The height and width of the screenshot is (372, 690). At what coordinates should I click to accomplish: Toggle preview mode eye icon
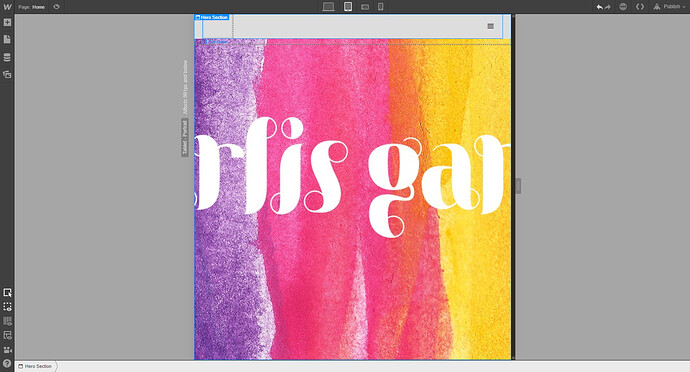coord(56,7)
